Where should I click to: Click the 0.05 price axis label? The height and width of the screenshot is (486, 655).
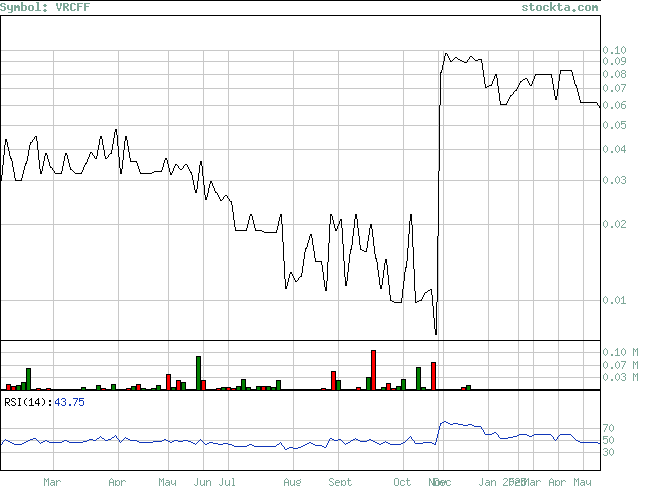[x=614, y=125]
